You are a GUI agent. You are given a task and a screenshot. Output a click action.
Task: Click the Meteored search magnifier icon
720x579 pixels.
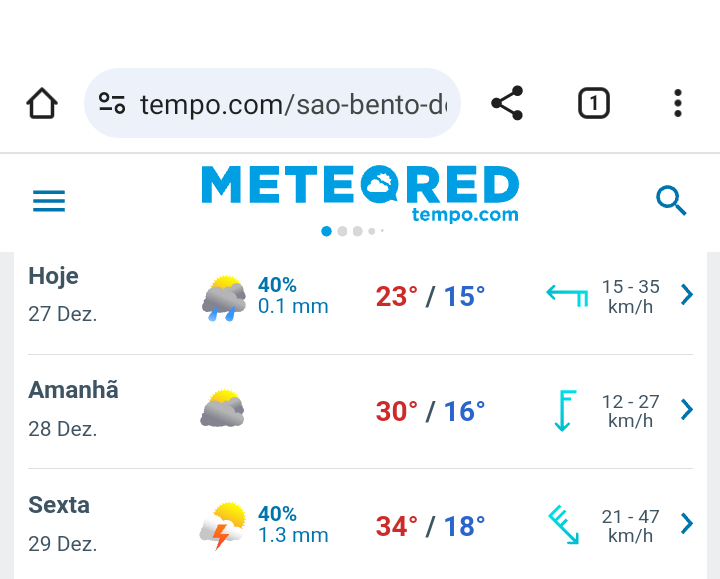(x=671, y=201)
